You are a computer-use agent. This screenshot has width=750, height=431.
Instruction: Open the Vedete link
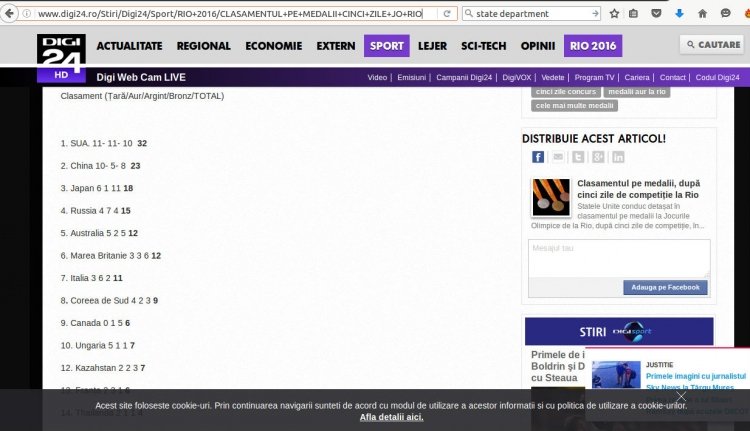552,77
